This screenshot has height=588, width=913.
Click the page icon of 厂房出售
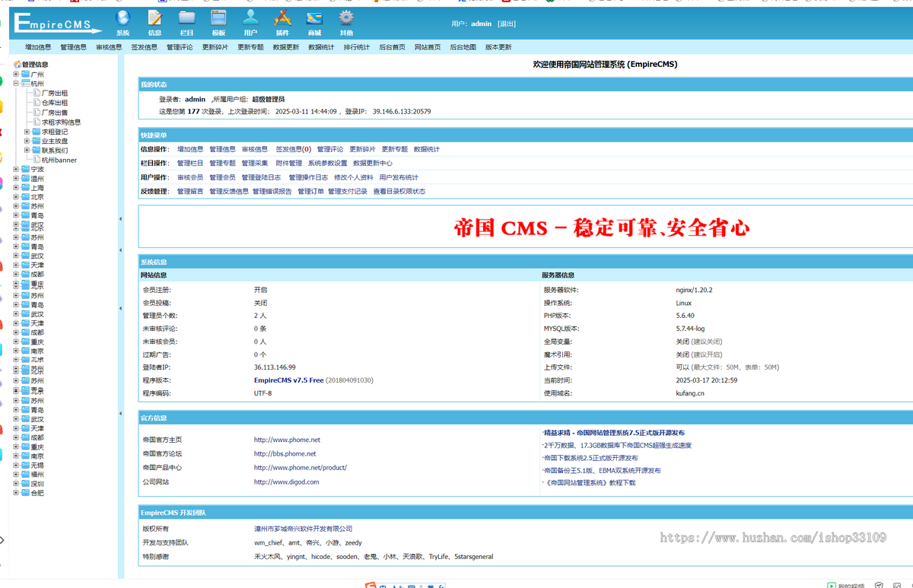coord(37,112)
